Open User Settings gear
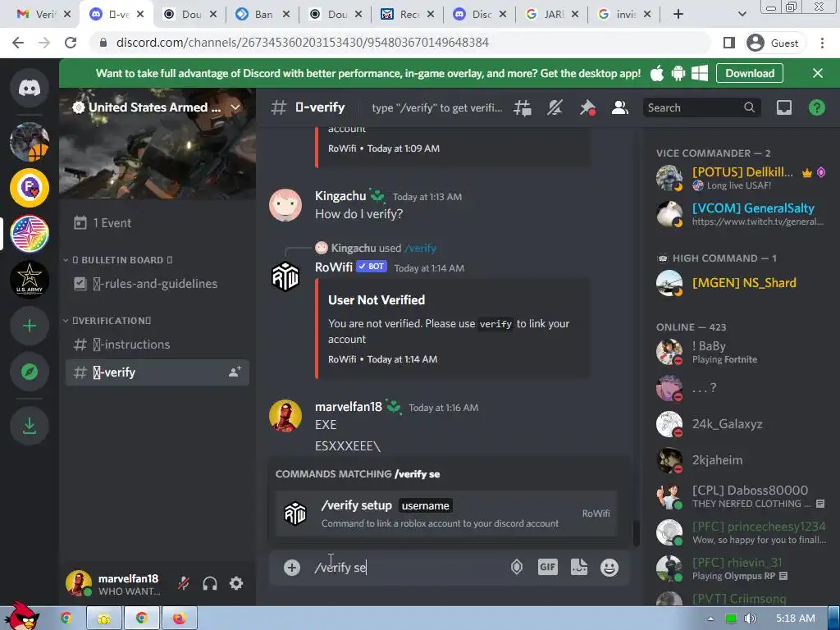The width and height of the screenshot is (840, 630). click(236, 583)
